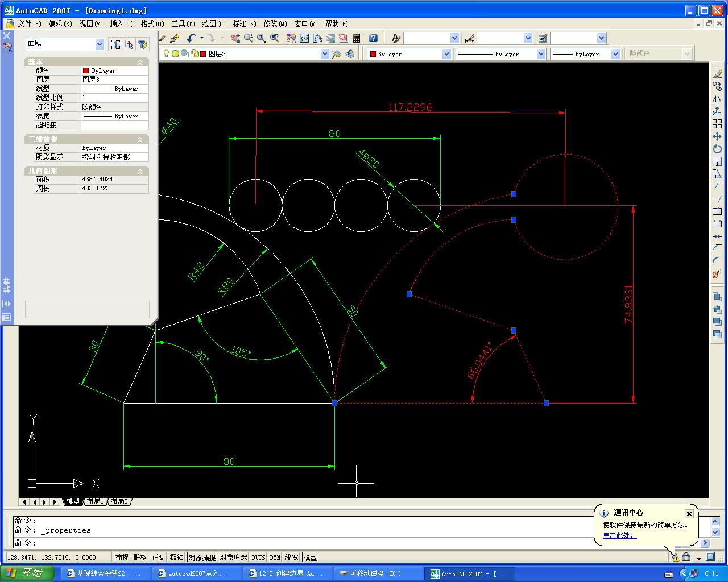The width and height of the screenshot is (728, 582).
Task: Toggle 正交 ortho mode in status bar
Action: pyautogui.click(x=158, y=558)
